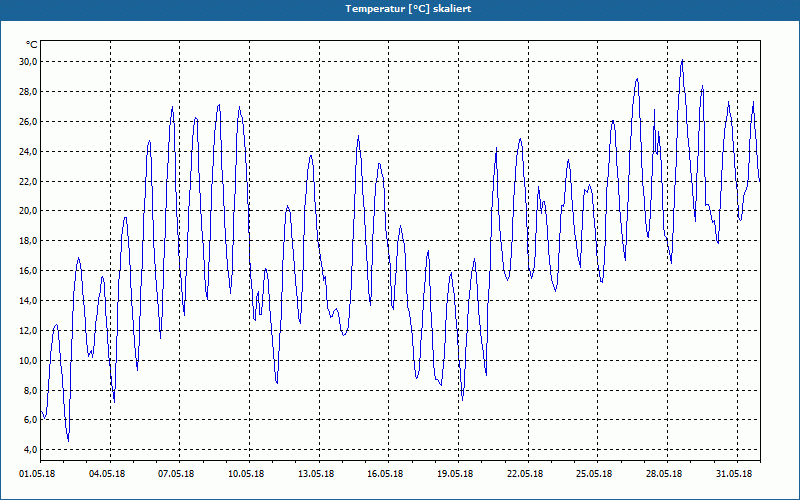Select the 28,0 y-axis label
This screenshot has width=800, height=500.
coord(28,92)
